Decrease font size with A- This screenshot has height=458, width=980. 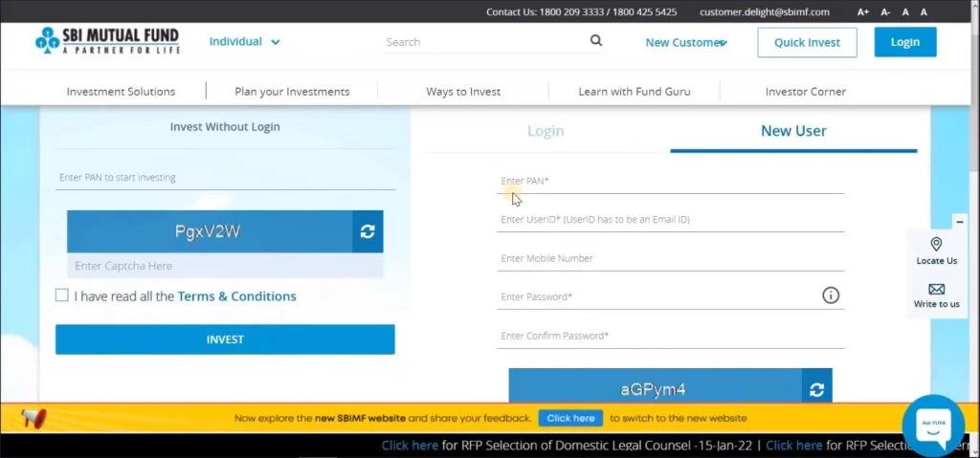(x=885, y=11)
